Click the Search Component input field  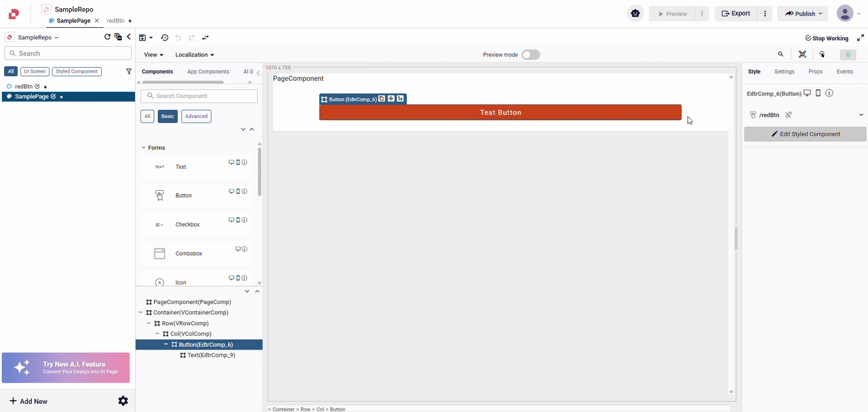click(x=199, y=96)
